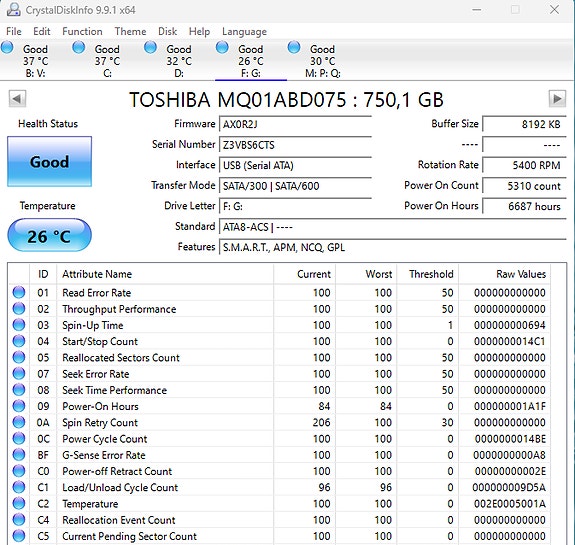Click the blue Good health status button
The height and width of the screenshot is (545, 575).
click(50, 162)
